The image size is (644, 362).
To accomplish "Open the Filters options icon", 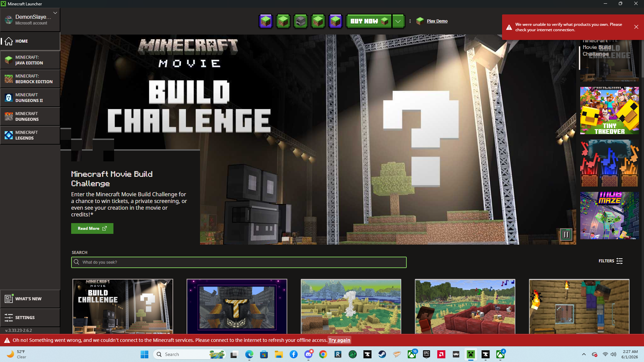I will [x=620, y=261].
